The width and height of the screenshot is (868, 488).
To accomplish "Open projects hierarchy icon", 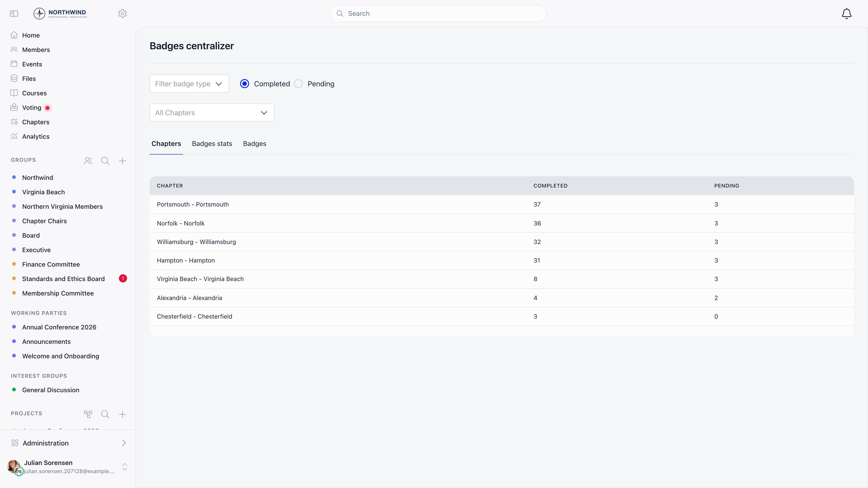I will [88, 414].
